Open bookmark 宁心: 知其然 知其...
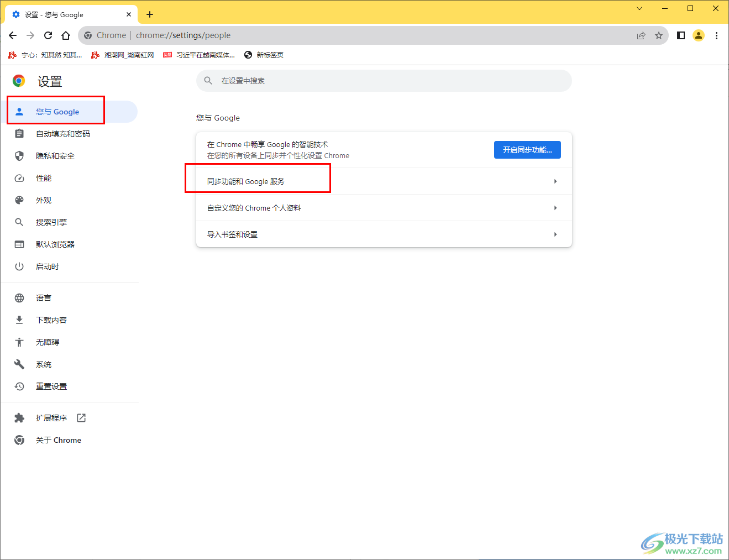This screenshot has width=729, height=560. point(45,55)
